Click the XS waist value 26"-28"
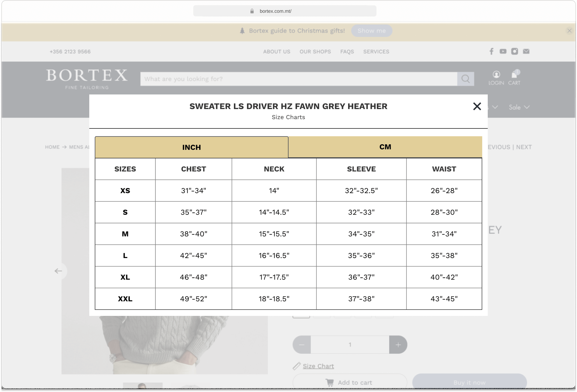 tap(444, 191)
